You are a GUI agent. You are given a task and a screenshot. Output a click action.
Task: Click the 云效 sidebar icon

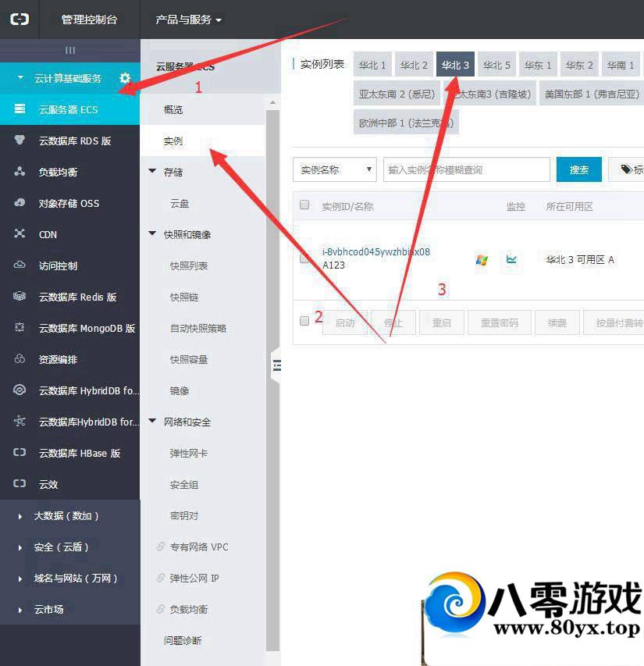(x=20, y=483)
